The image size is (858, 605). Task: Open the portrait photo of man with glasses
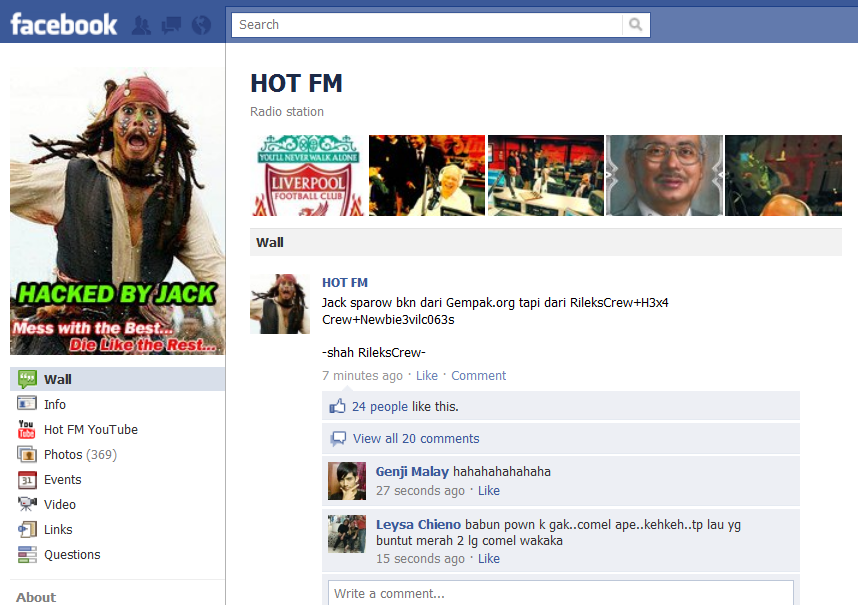664,175
